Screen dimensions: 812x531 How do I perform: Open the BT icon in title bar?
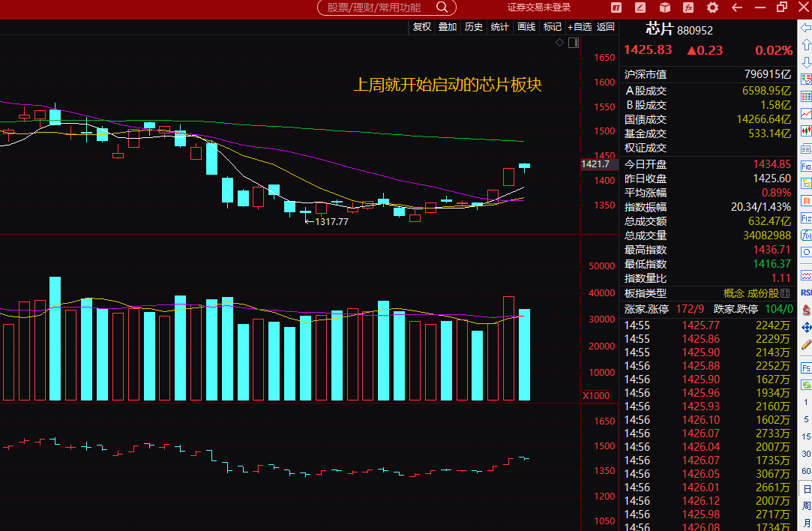(616, 7)
